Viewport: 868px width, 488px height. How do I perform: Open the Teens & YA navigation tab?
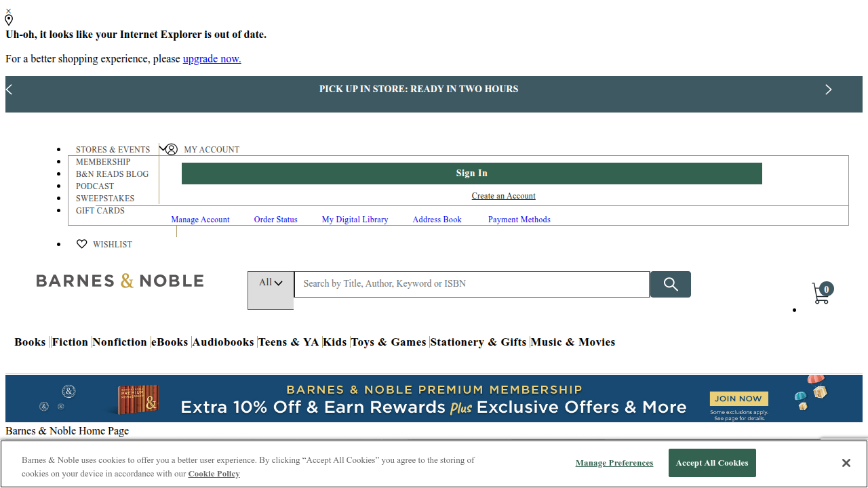point(289,342)
